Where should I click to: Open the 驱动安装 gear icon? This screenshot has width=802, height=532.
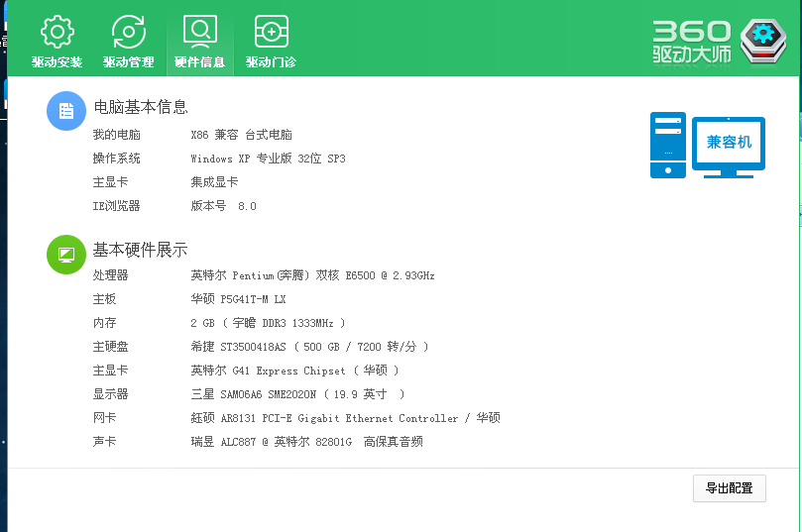pyautogui.click(x=57, y=32)
